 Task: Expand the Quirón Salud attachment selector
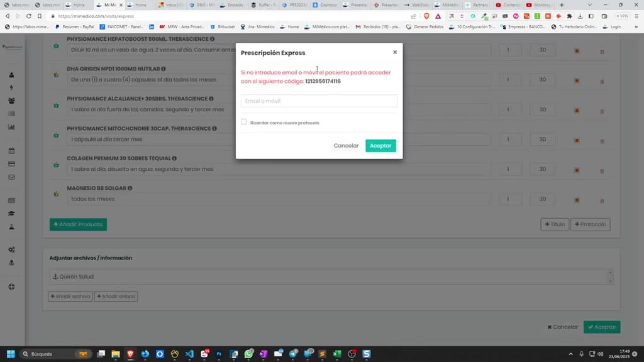(331, 277)
